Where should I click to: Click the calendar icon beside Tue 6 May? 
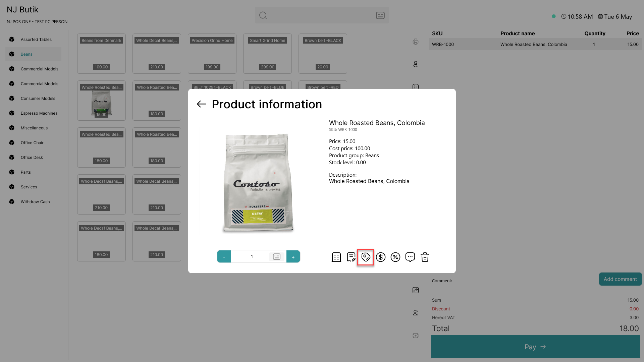[x=600, y=16]
